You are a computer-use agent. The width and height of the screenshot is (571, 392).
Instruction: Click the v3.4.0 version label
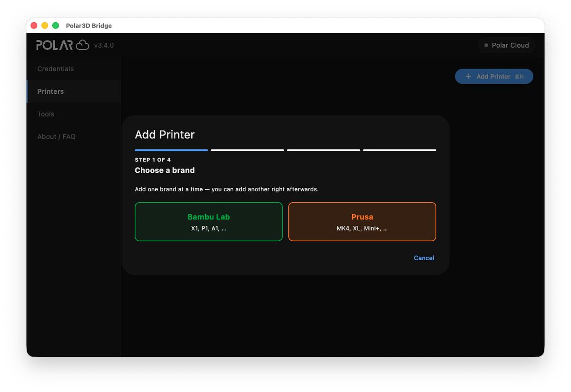(x=104, y=46)
